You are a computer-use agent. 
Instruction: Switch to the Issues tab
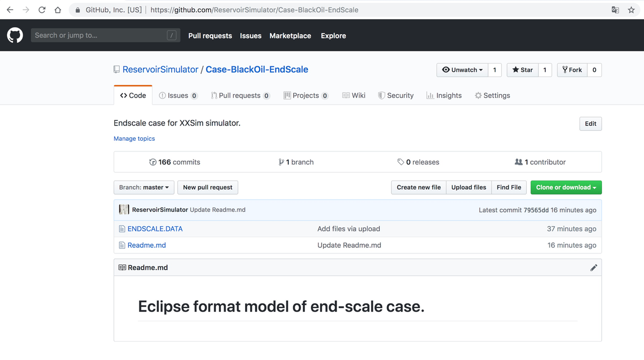(x=178, y=96)
